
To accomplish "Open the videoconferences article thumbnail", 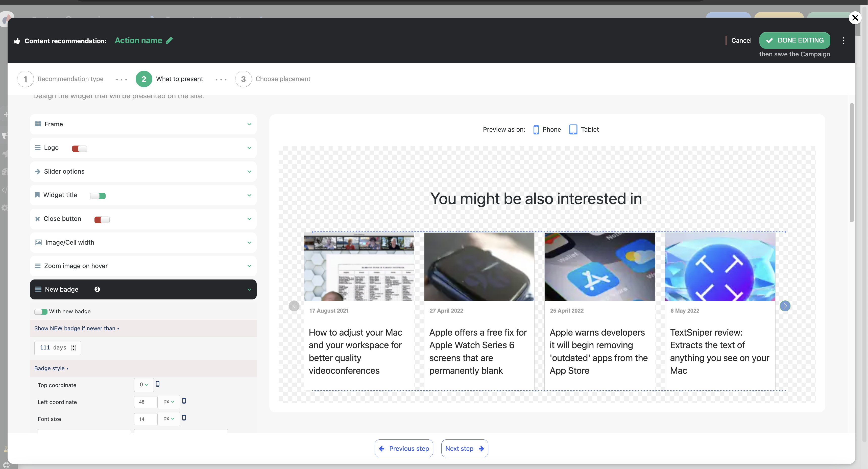I will pyautogui.click(x=359, y=267).
